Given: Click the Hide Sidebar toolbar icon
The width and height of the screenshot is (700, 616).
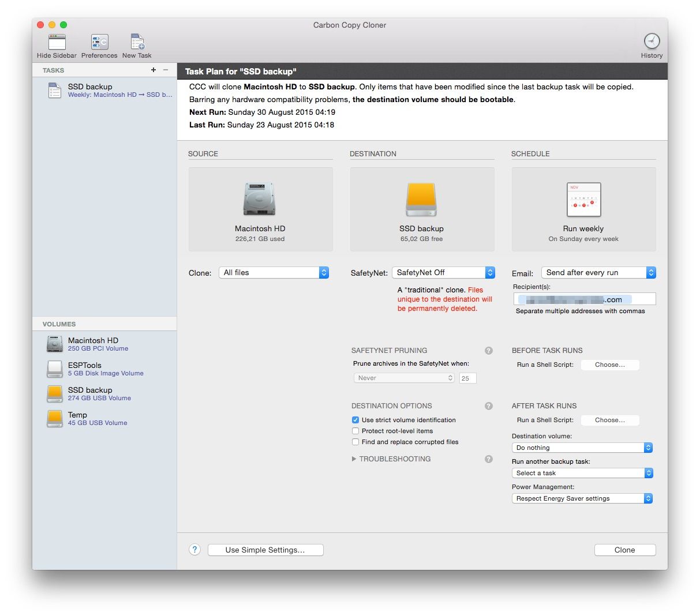Looking at the screenshot, I should [x=57, y=42].
